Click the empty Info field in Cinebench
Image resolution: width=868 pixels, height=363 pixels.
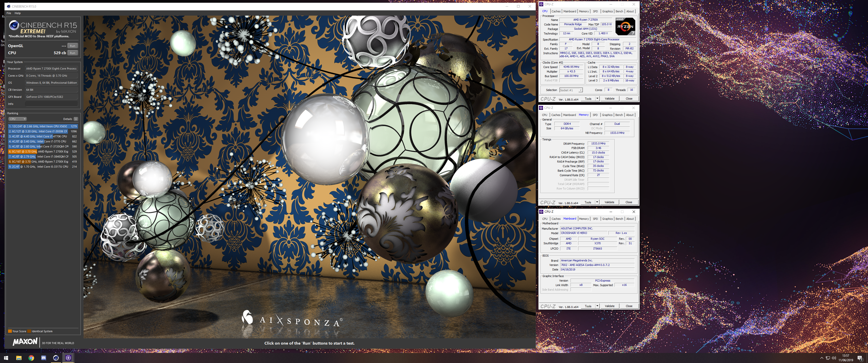(x=51, y=104)
